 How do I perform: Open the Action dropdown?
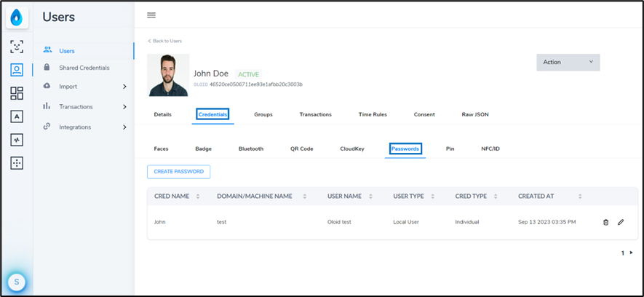click(568, 62)
